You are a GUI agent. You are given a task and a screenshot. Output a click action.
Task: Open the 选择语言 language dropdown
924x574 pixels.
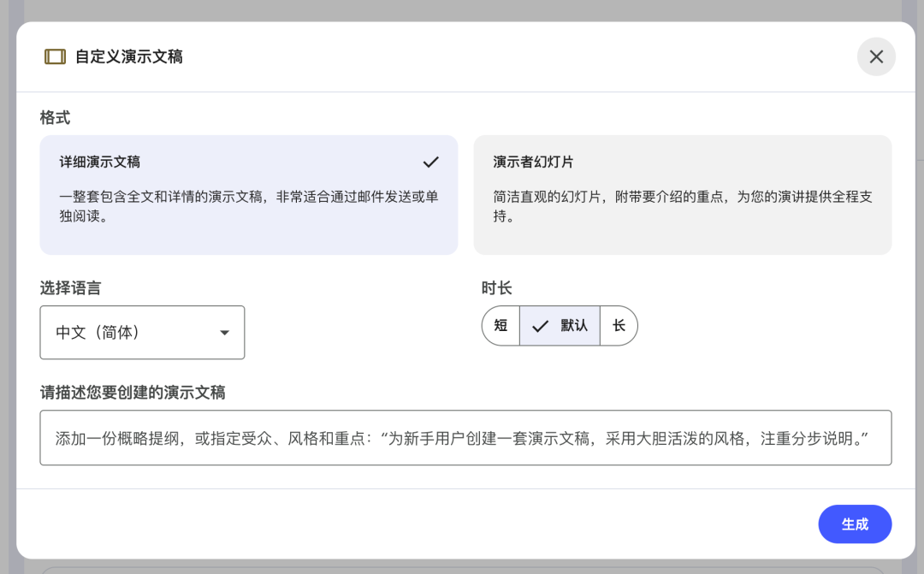[x=142, y=333]
